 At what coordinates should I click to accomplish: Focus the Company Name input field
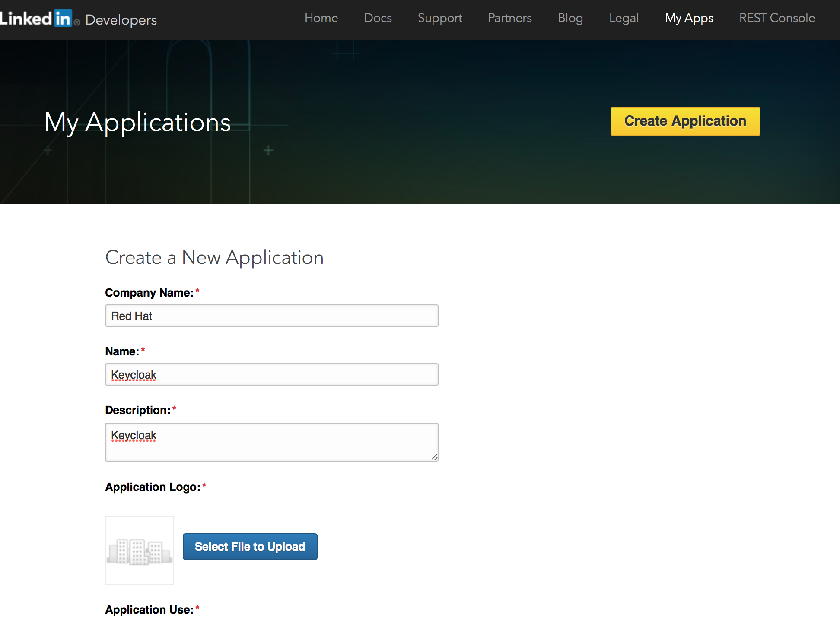pos(271,316)
